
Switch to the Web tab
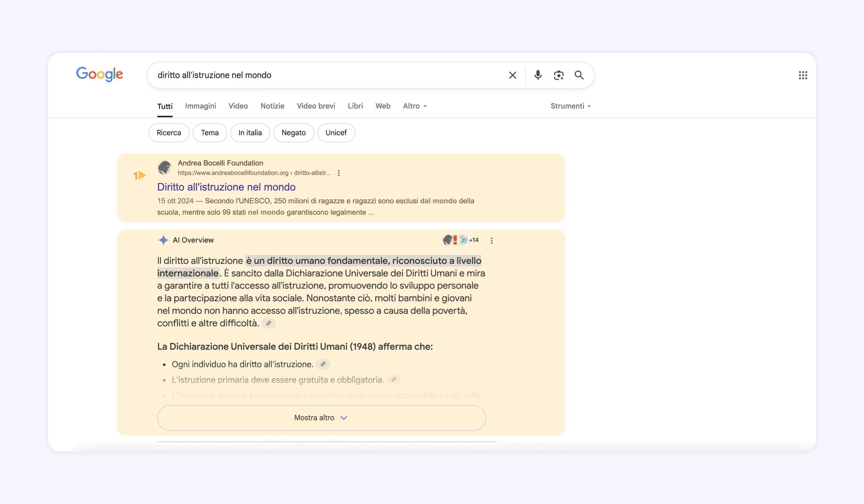pos(383,106)
